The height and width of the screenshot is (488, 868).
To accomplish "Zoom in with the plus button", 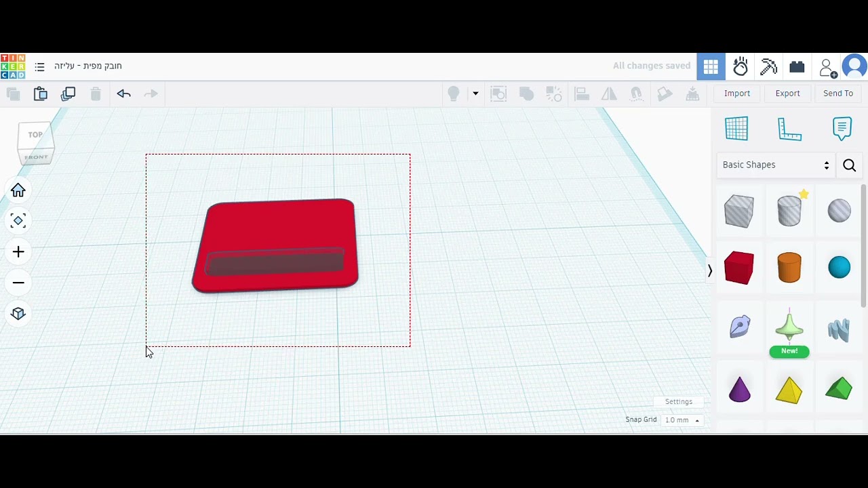I will (18, 252).
